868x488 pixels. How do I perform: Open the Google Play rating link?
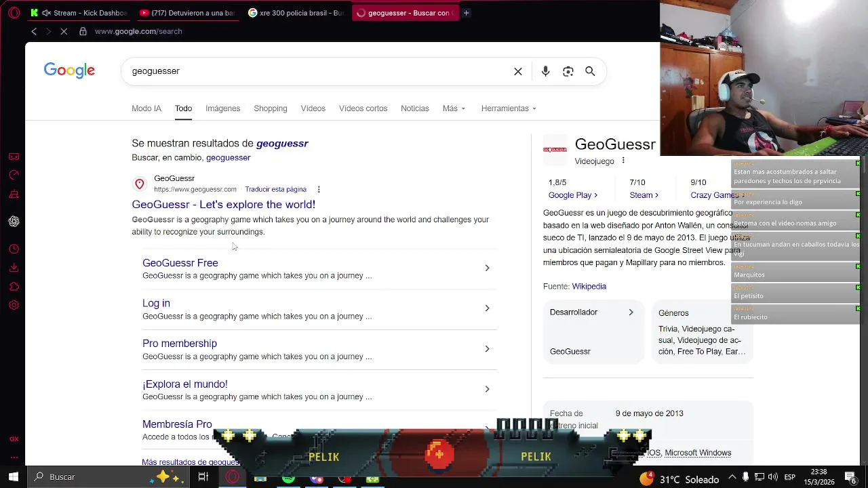coord(573,195)
